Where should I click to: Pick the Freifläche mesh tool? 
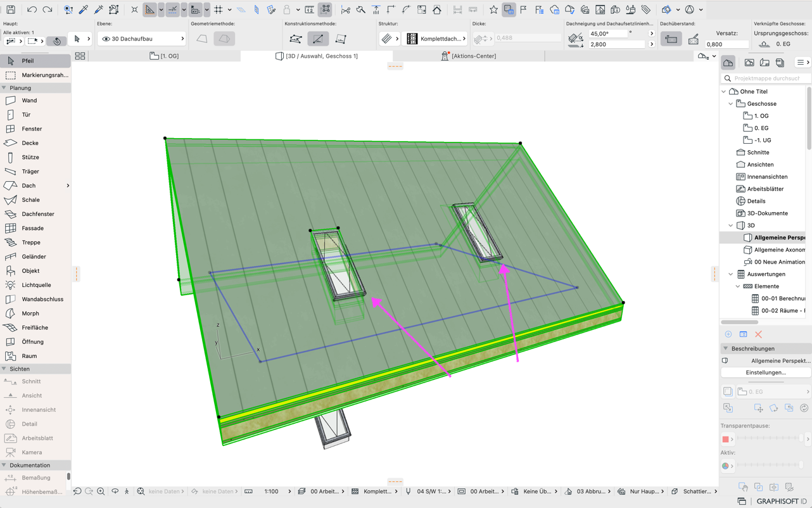coord(35,327)
